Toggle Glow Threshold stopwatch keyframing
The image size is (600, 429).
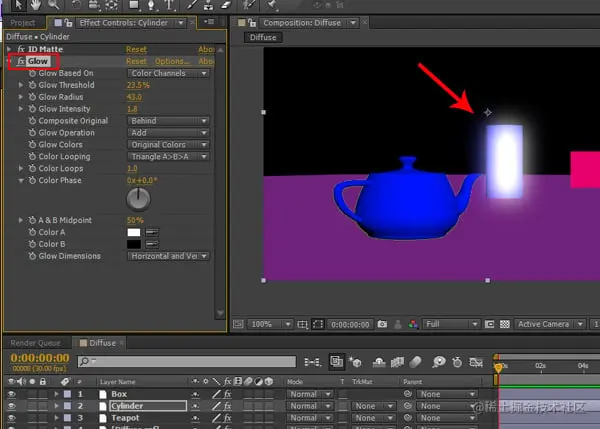33,85
